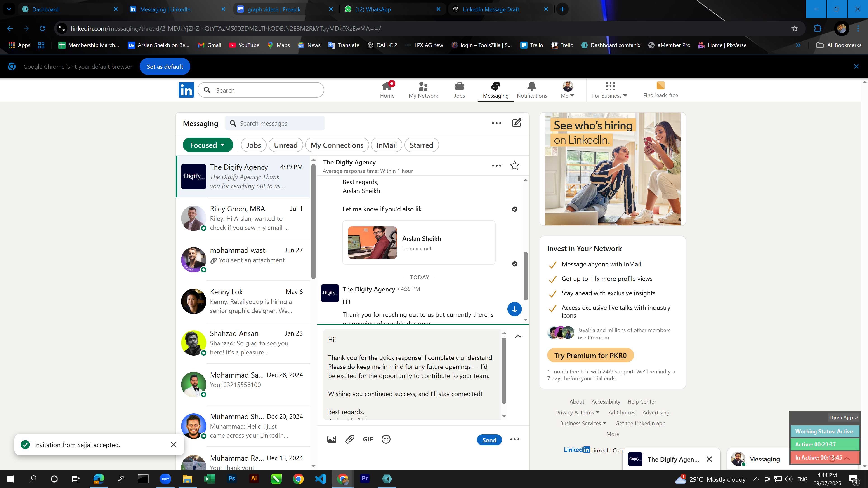Screen dimensions: 868x488
Task: Open Shahzad Ansari conversation
Action: click(243, 343)
